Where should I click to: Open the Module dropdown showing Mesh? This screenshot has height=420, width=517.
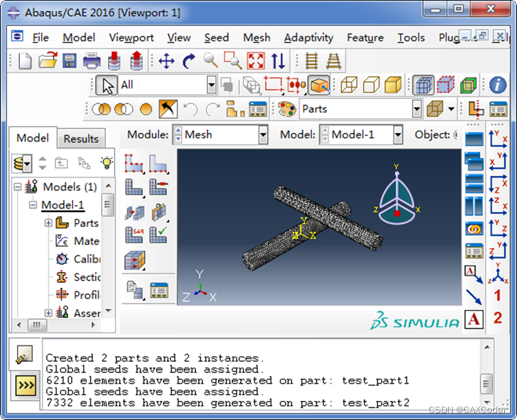[x=263, y=135]
